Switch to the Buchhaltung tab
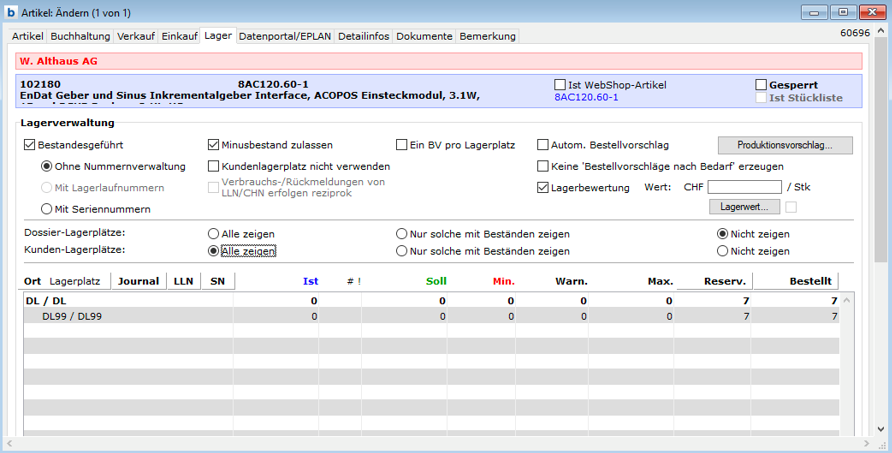892x453 pixels. tap(80, 36)
